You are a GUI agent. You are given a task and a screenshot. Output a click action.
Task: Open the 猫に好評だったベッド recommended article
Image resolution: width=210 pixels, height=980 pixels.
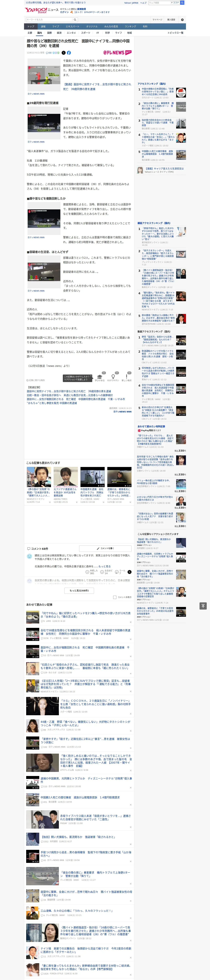point(85,615)
